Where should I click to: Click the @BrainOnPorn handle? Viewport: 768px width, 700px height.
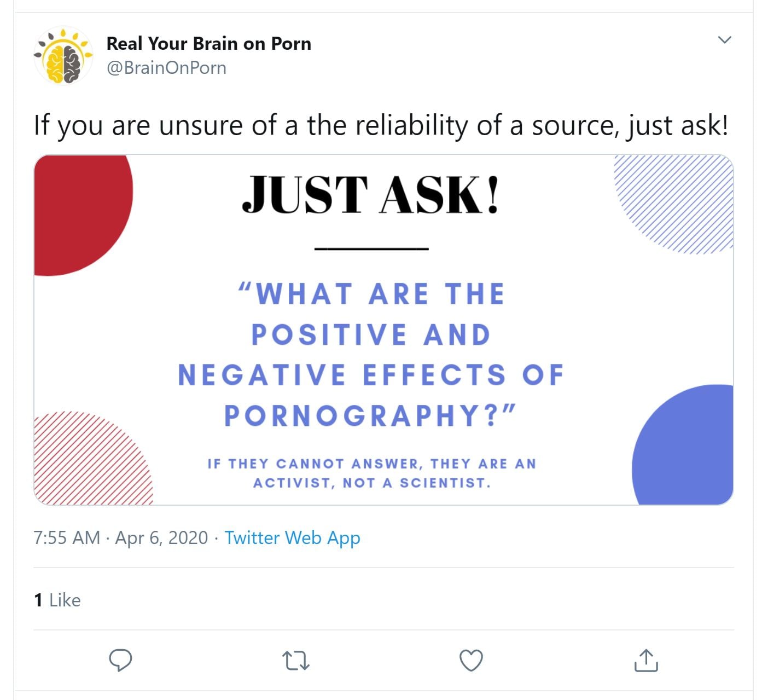(x=166, y=68)
